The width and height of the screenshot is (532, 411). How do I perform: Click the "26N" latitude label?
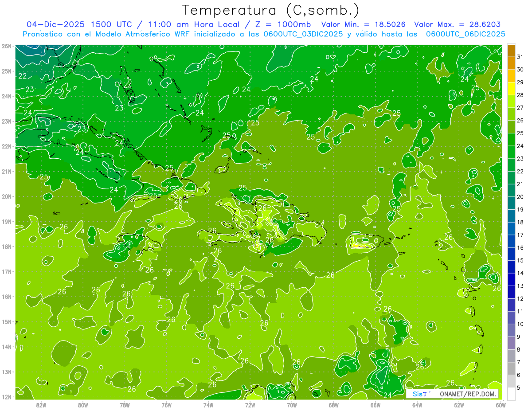click(7, 46)
